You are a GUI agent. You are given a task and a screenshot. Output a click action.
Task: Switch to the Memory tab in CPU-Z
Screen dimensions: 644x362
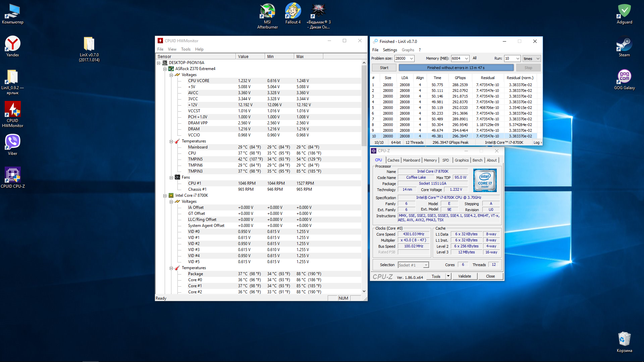430,160
